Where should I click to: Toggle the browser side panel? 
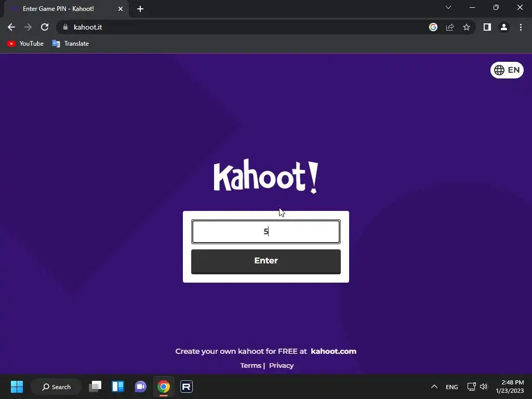click(x=487, y=27)
